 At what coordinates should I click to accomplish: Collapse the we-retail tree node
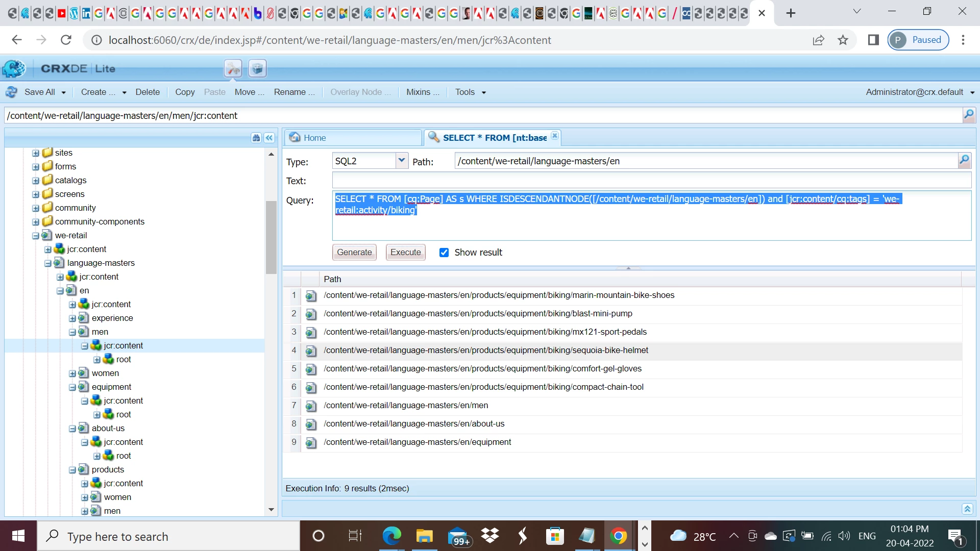(36, 236)
